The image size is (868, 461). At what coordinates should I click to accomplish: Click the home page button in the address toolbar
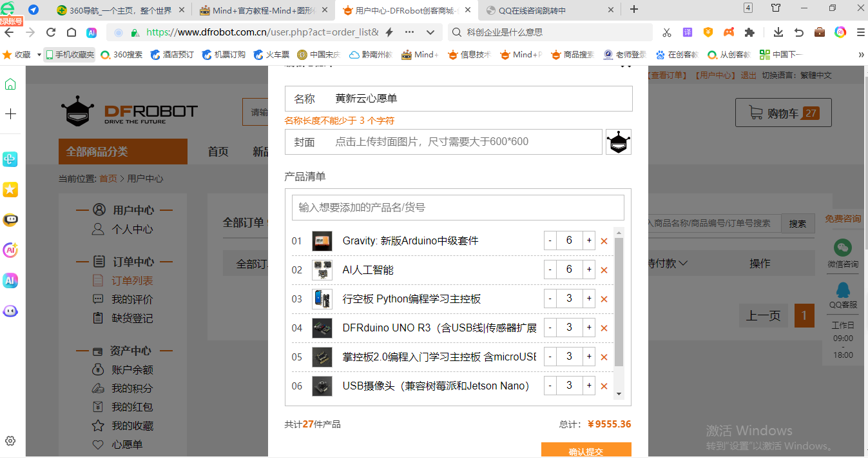[x=72, y=32]
